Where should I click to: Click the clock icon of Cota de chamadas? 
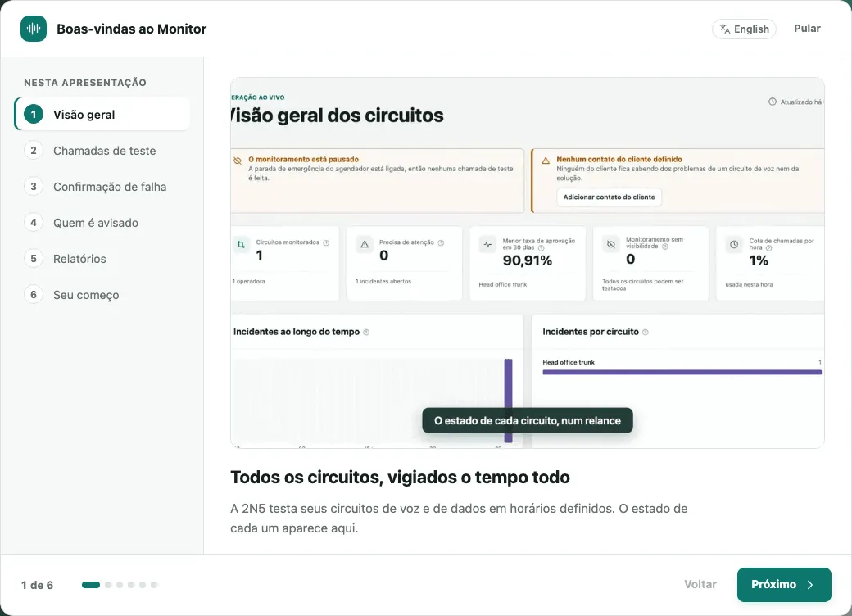tap(734, 244)
